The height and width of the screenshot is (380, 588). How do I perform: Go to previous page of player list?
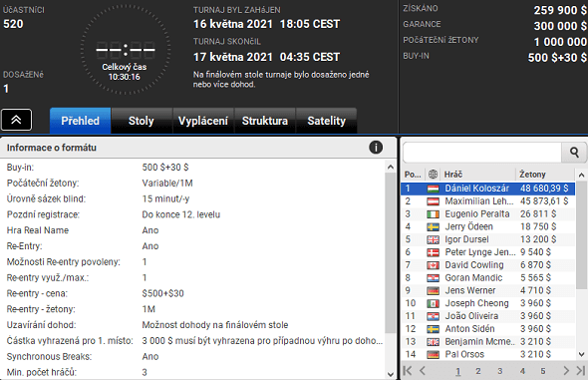[423, 371]
